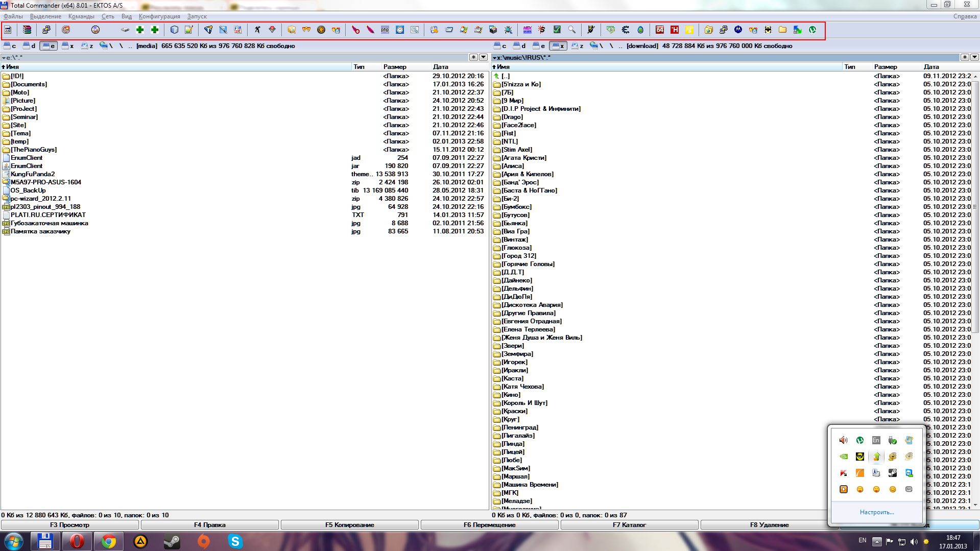Open left panel directory history dropdown arrow

[x=483, y=57]
